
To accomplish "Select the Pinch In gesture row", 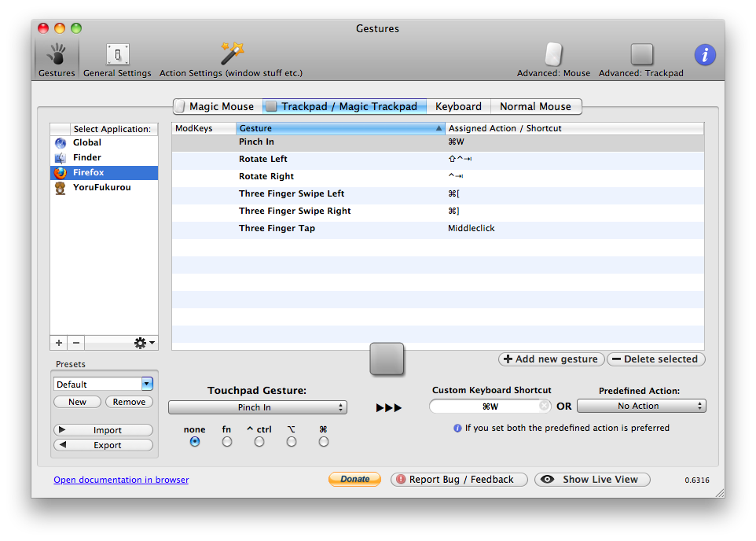I will click(438, 142).
